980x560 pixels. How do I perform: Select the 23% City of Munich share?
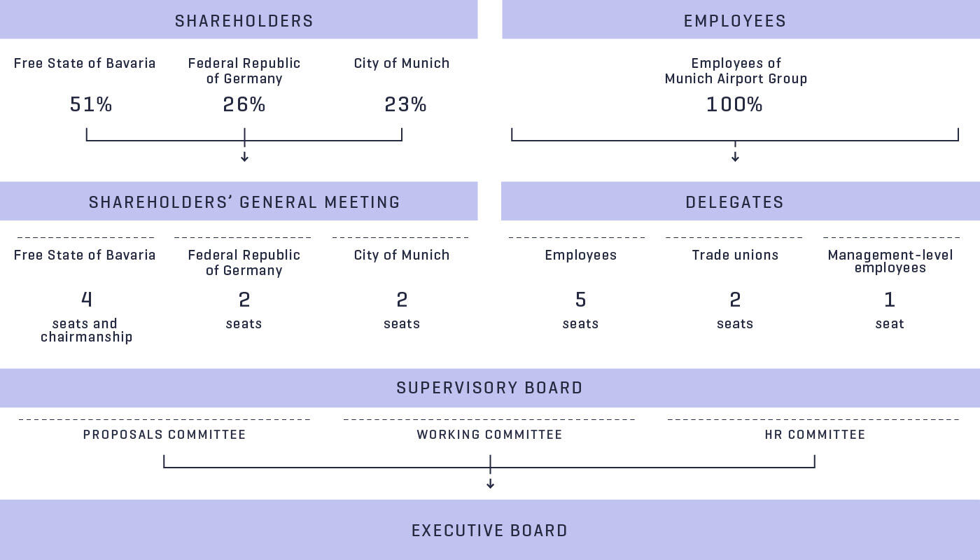(x=405, y=105)
